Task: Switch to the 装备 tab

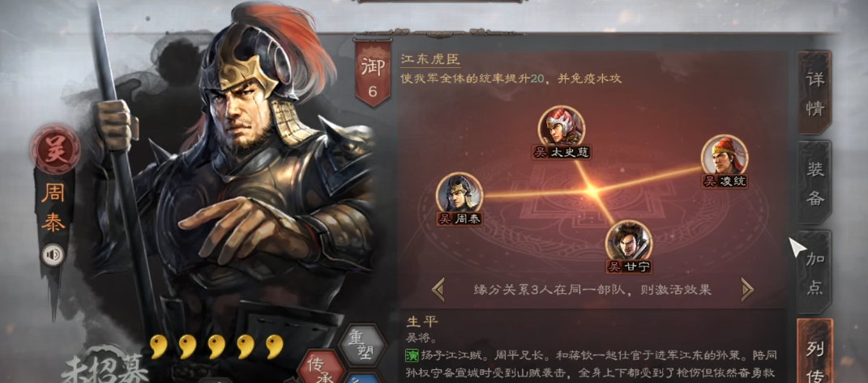Action: pos(815,183)
